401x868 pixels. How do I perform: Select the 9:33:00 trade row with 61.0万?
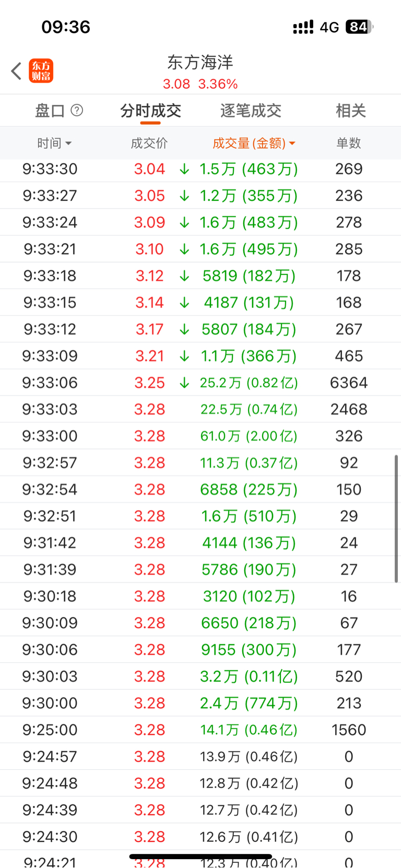click(200, 436)
